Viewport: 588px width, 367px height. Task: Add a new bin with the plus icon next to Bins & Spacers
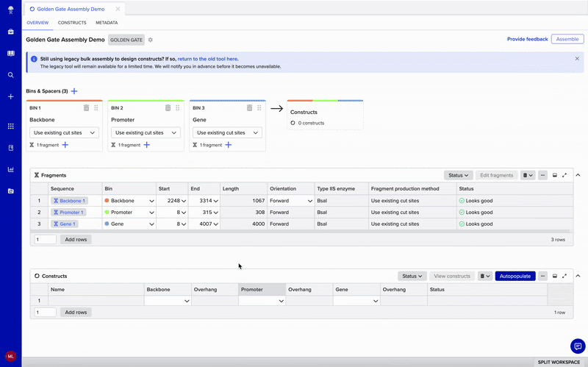pos(74,91)
